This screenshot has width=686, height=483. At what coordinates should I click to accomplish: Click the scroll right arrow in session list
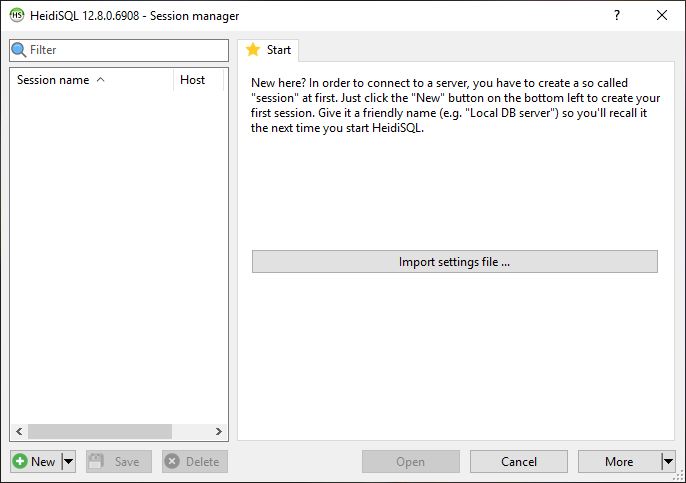click(x=219, y=431)
